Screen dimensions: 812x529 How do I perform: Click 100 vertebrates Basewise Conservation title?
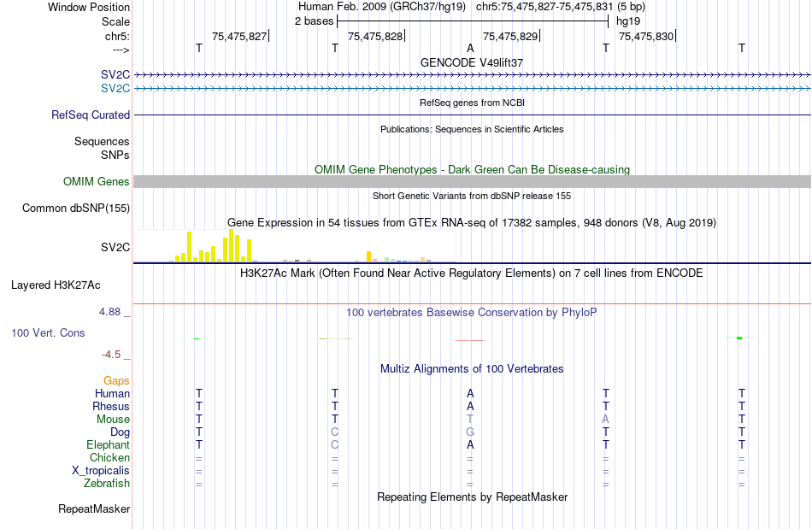[x=472, y=313]
